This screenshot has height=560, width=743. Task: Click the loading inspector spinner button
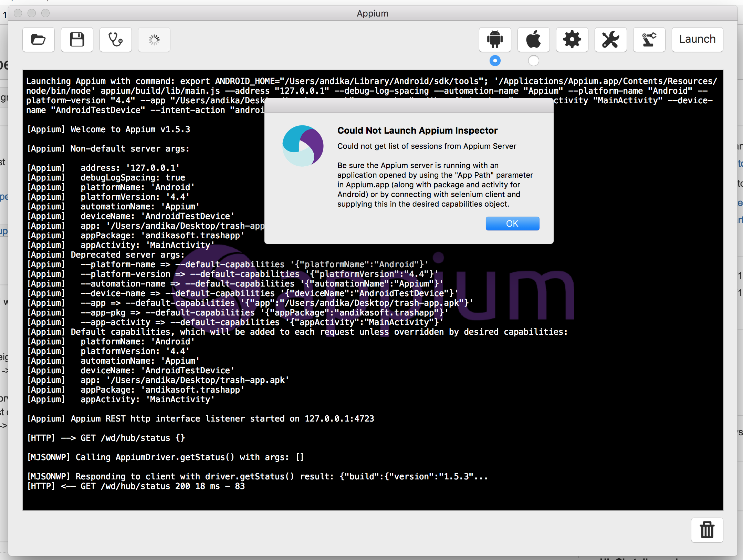coord(154,39)
